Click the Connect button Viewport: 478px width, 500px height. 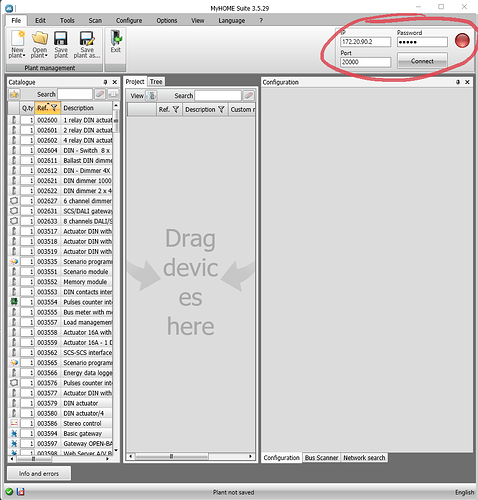tap(422, 61)
